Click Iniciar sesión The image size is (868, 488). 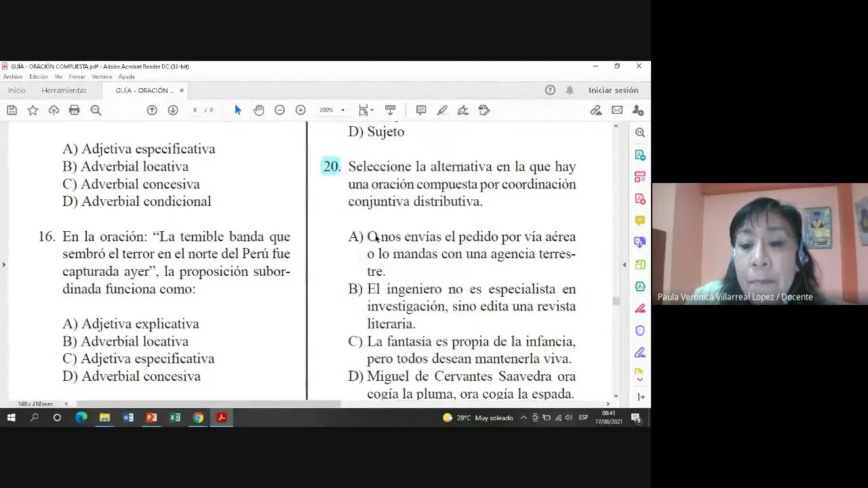click(x=613, y=90)
